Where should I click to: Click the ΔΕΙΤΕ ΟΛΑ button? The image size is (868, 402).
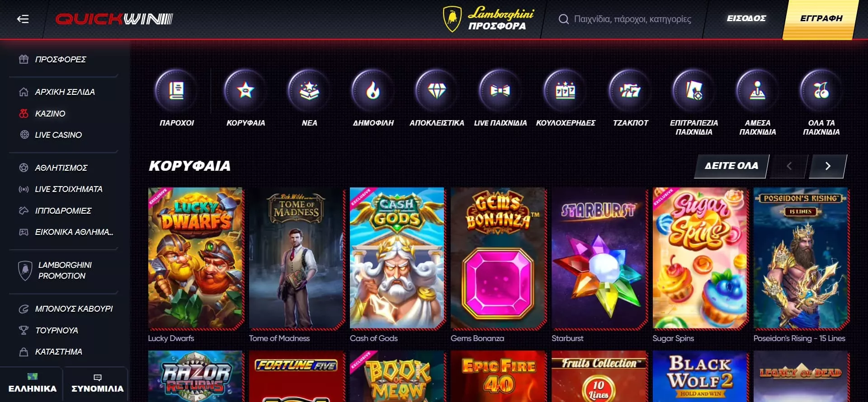pyautogui.click(x=731, y=166)
